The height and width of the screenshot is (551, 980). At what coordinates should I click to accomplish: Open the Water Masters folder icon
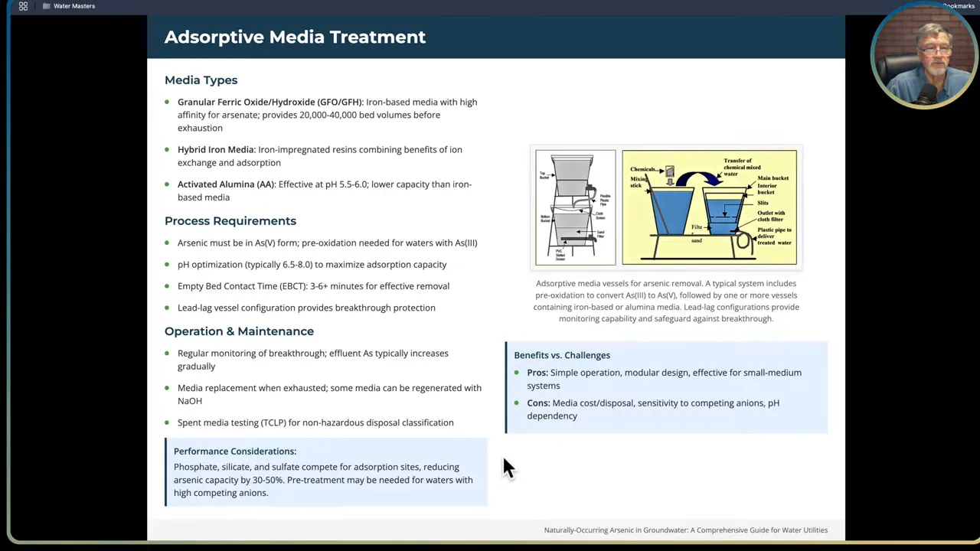point(46,6)
